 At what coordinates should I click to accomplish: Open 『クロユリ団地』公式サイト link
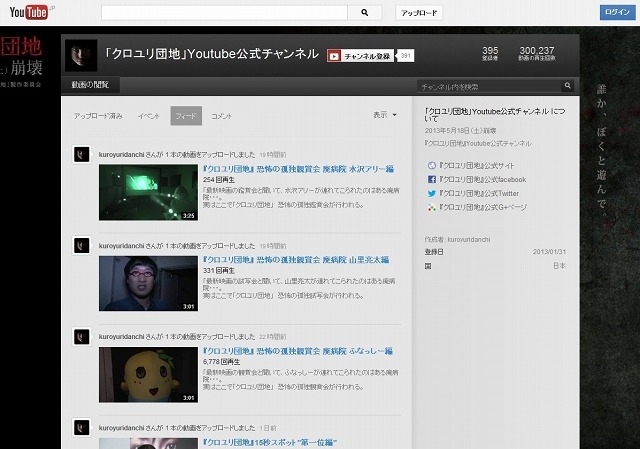click(477, 166)
